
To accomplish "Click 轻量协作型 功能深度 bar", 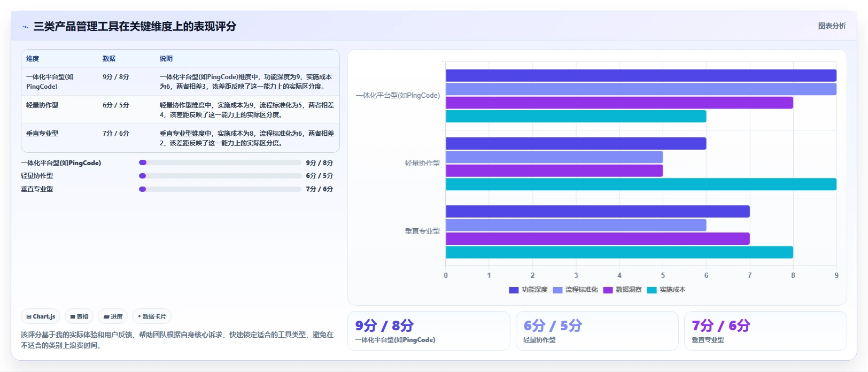I will coord(576,143).
